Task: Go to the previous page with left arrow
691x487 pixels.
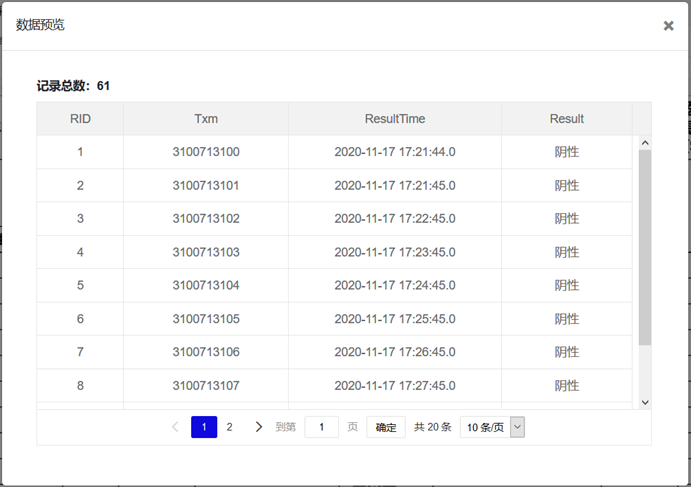Action: tap(175, 427)
